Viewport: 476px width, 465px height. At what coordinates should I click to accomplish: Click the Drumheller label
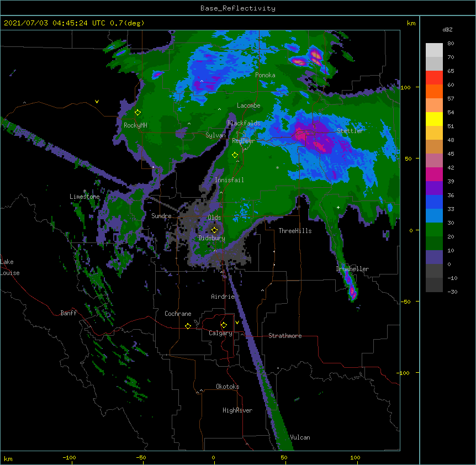(352, 269)
